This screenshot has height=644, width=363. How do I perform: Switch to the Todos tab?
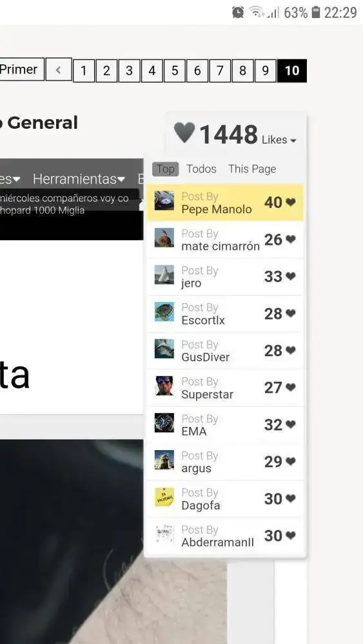pyautogui.click(x=201, y=169)
